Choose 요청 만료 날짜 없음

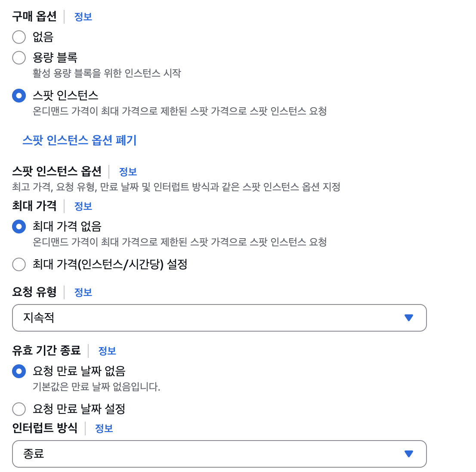pos(19,371)
